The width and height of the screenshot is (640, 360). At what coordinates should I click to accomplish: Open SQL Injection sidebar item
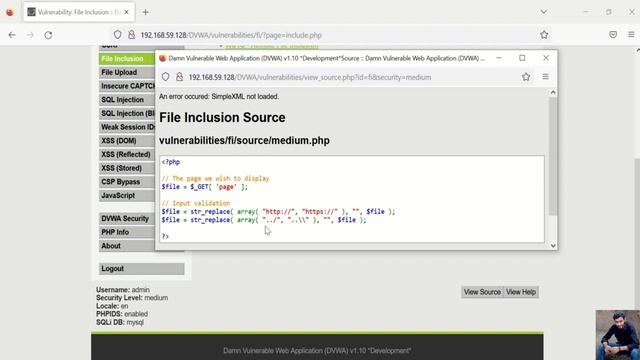[x=127, y=100]
